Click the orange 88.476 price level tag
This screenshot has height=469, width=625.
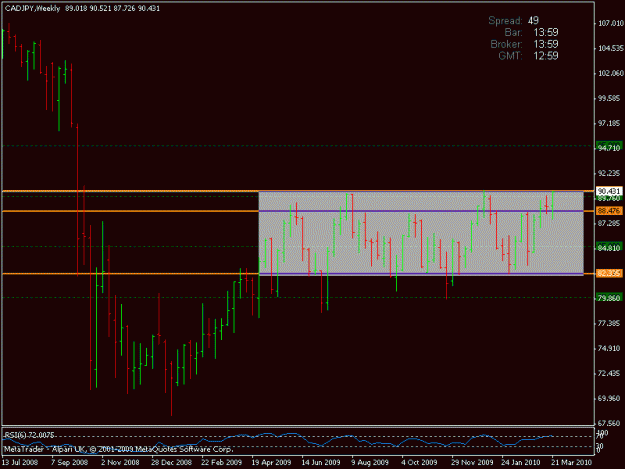pos(609,211)
